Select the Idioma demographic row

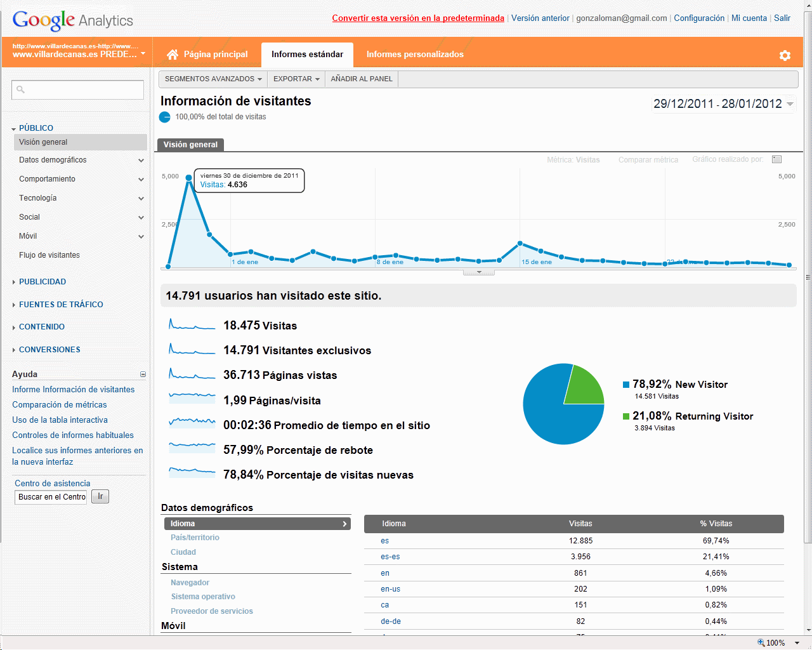point(257,524)
